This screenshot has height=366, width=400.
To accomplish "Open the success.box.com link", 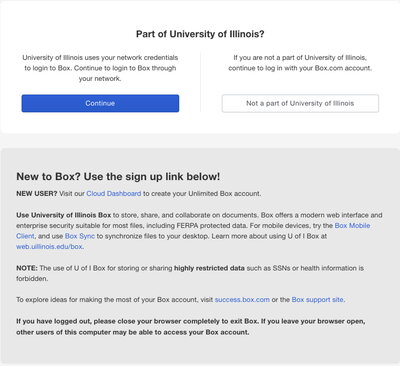I will (x=242, y=300).
